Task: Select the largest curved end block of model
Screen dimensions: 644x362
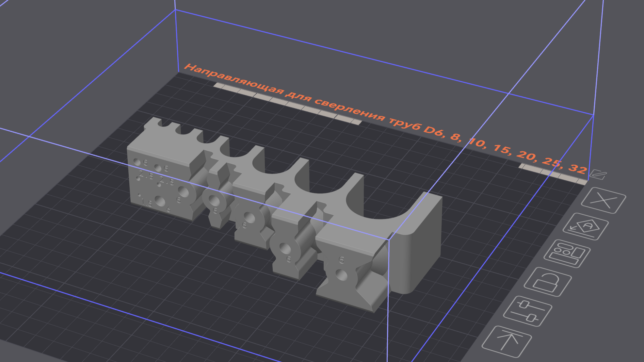Action: click(416, 243)
